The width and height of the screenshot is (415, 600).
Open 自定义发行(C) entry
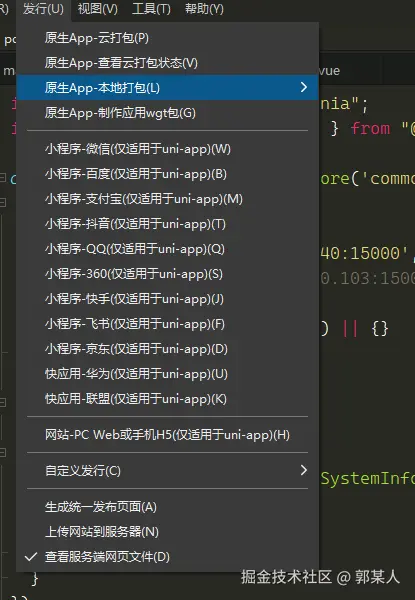168,471
